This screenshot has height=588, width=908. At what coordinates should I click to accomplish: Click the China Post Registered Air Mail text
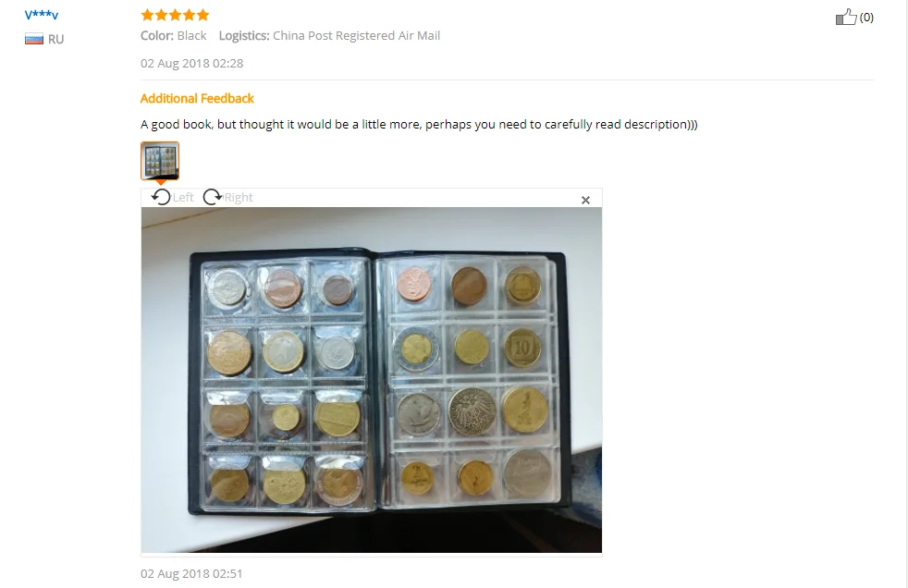(x=356, y=35)
